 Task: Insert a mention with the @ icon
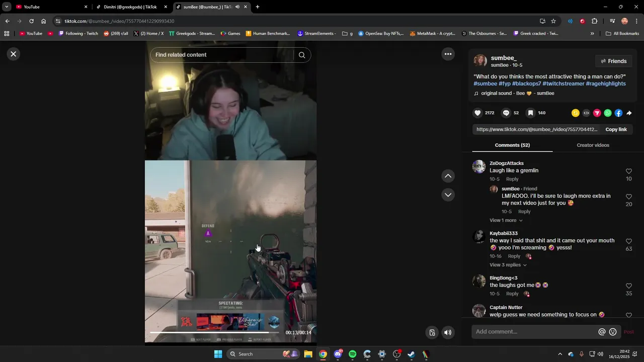[602, 332]
